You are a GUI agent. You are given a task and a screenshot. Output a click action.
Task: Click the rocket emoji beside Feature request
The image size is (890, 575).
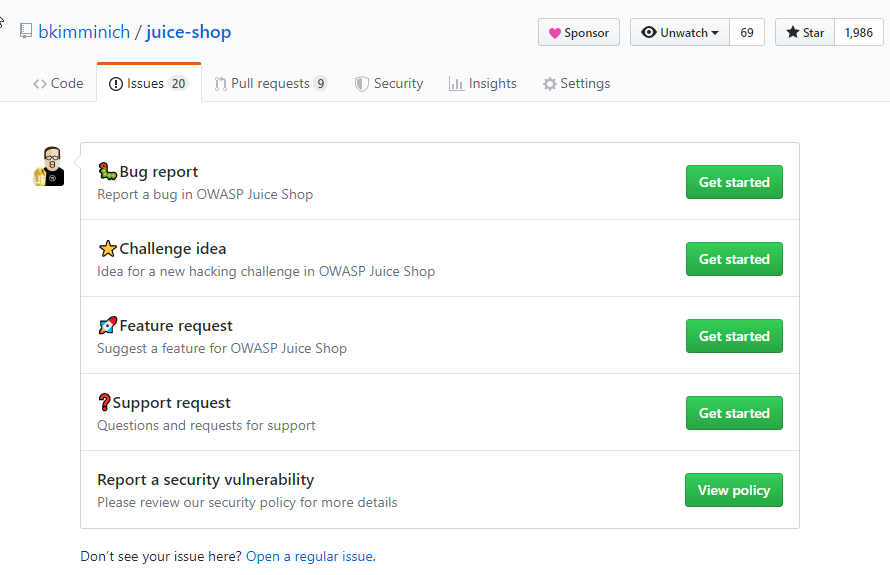point(107,326)
